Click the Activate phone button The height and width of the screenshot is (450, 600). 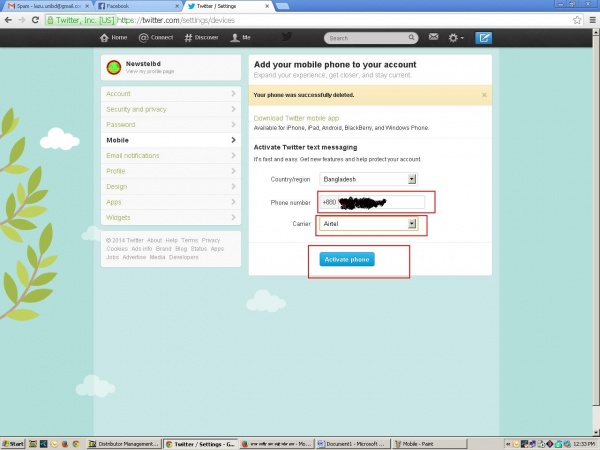pos(347,259)
